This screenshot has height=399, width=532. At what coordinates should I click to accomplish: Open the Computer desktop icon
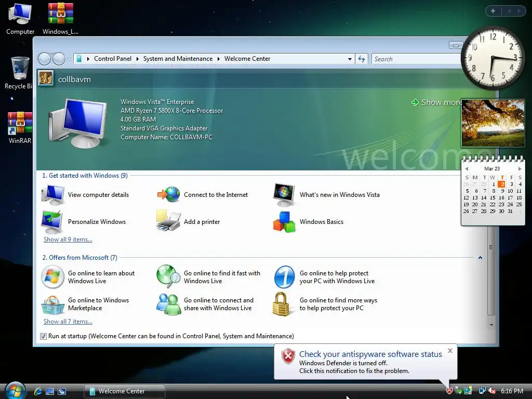pos(20,19)
